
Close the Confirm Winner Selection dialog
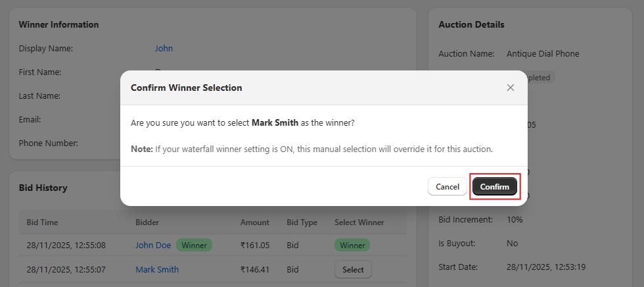[511, 88]
